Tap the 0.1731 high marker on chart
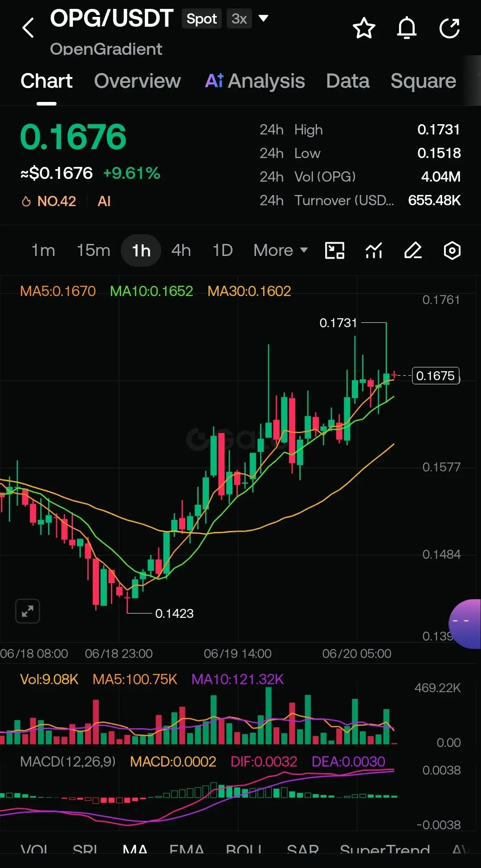Viewport: 481px width, 868px height. (x=338, y=323)
